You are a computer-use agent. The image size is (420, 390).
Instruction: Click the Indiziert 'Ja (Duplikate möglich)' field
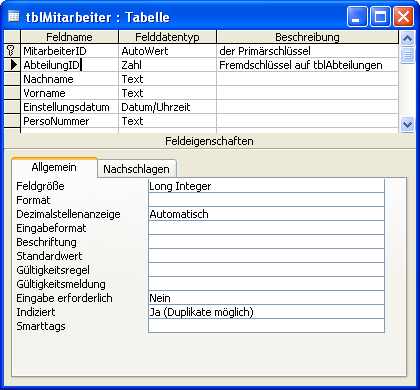266,312
